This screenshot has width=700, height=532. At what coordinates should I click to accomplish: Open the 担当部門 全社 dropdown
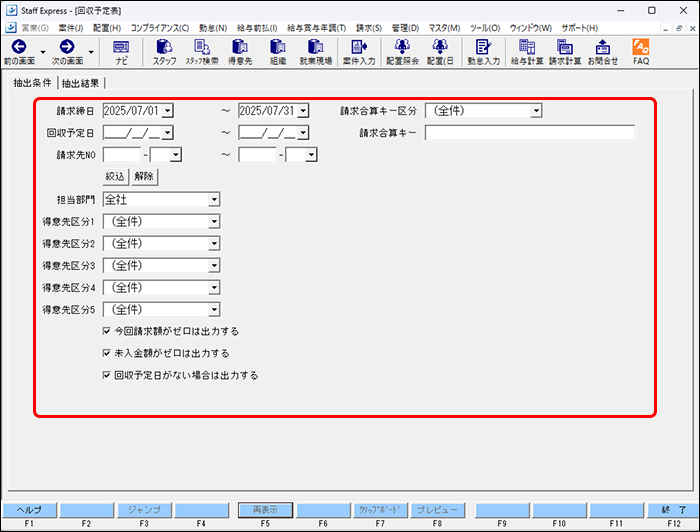tap(214, 199)
